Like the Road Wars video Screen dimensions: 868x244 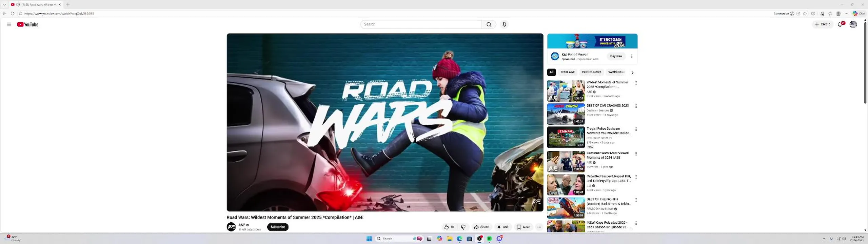pos(449,227)
